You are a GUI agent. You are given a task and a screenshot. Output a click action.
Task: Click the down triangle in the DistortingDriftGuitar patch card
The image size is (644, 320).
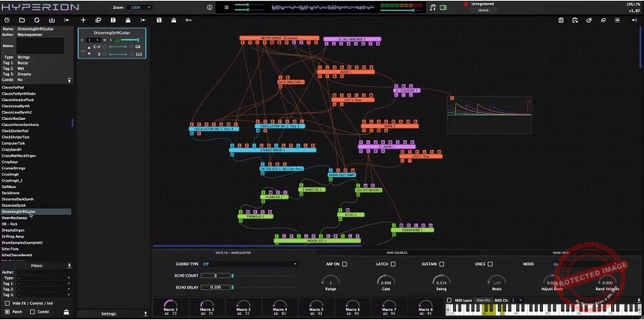click(x=89, y=54)
